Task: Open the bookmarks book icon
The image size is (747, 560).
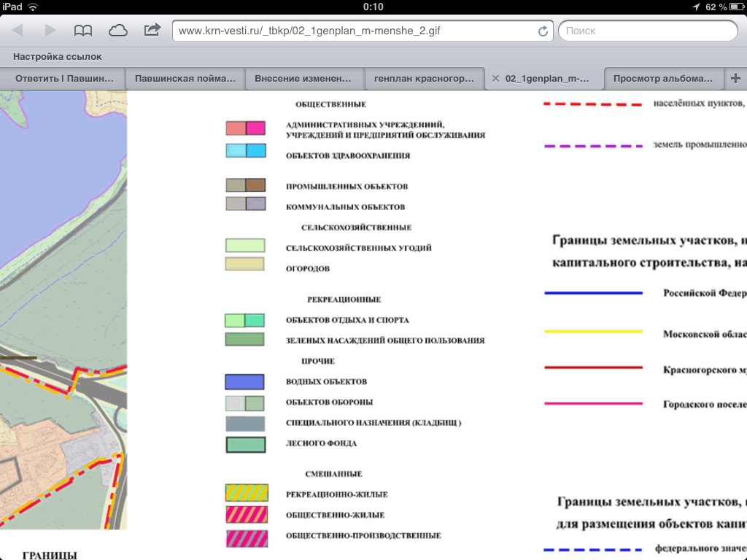Action: (84, 31)
